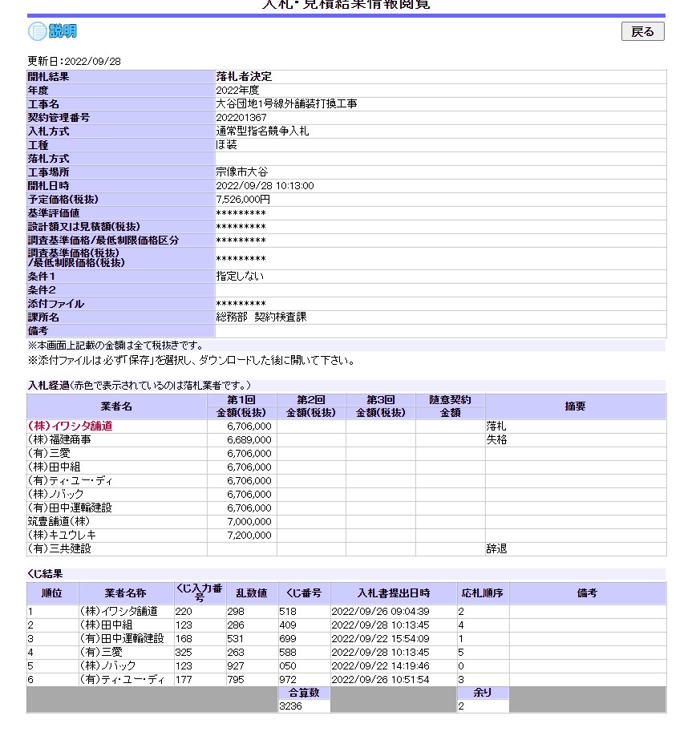Image resolution: width=700 pixels, height=732 pixels.
Task: Select 順位 column header
Action: tap(52, 593)
